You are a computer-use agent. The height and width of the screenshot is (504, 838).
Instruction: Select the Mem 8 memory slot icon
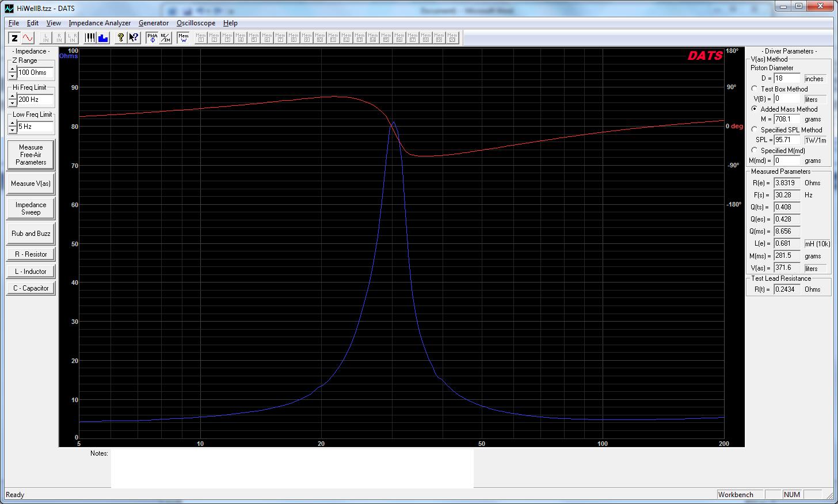[294, 38]
